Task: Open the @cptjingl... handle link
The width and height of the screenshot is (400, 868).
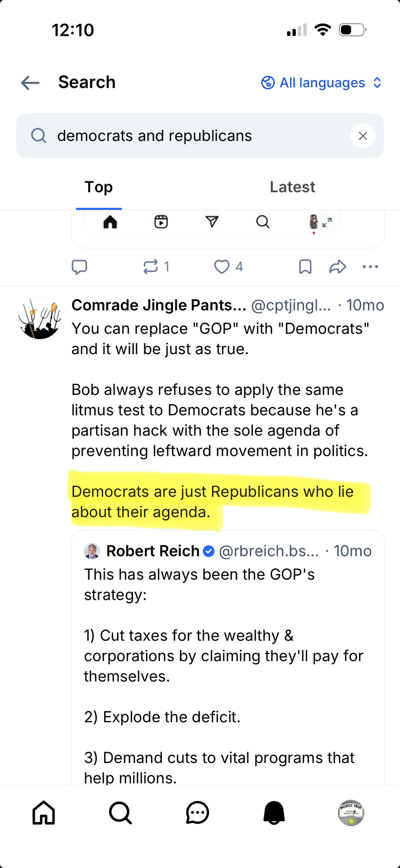Action: point(291,306)
